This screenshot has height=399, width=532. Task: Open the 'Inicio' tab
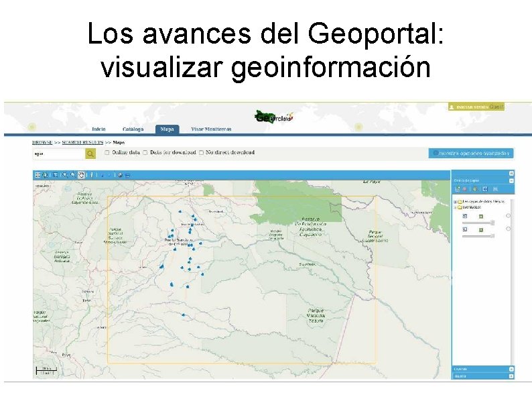click(x=98, y=129)
